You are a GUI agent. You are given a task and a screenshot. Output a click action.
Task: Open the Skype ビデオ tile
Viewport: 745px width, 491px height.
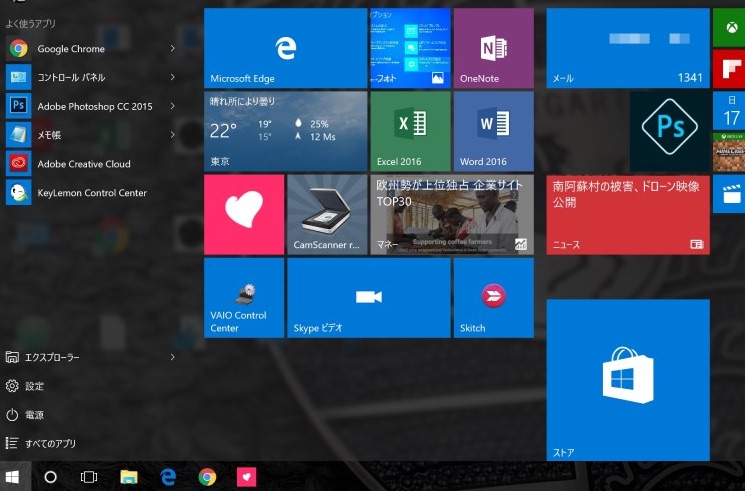pos(369,298)
